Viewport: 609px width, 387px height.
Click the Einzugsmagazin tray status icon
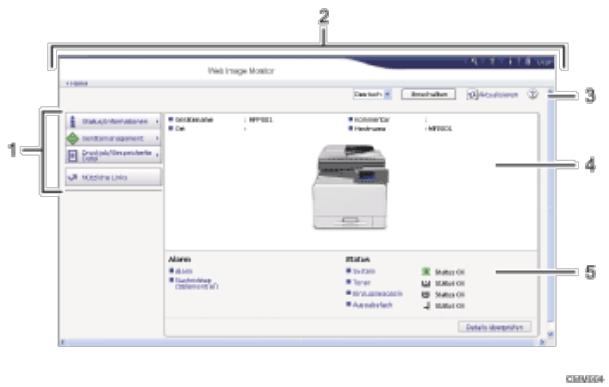point(426,295)
